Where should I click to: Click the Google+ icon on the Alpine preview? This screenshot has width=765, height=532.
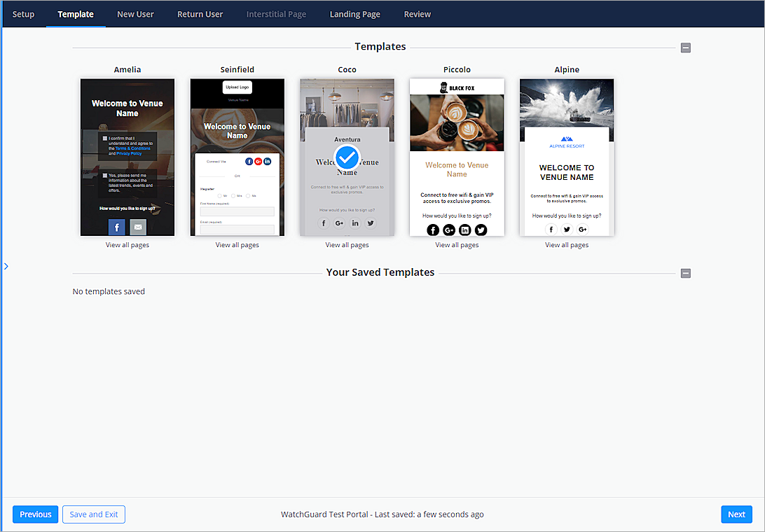click(582, 229)
